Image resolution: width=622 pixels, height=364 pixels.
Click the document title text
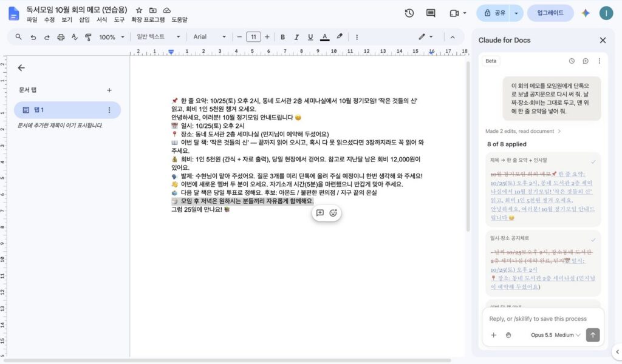tap(77, 10)
